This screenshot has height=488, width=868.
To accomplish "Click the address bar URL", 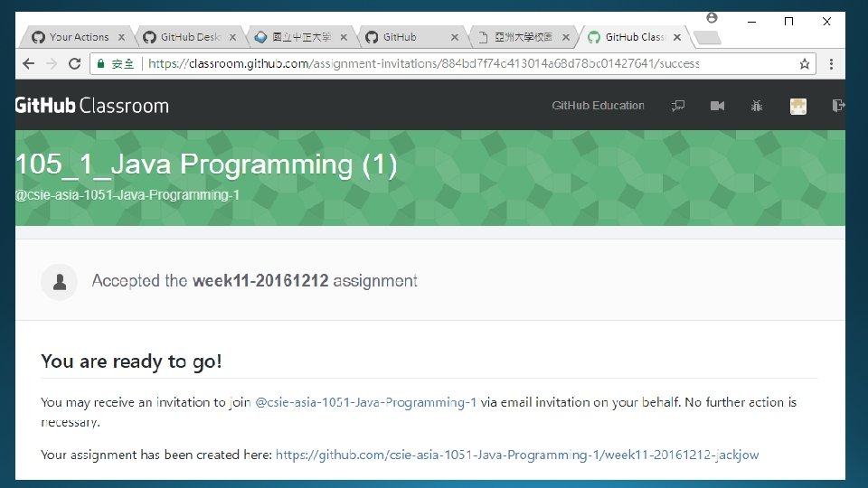I will click(x=423, y=63).
